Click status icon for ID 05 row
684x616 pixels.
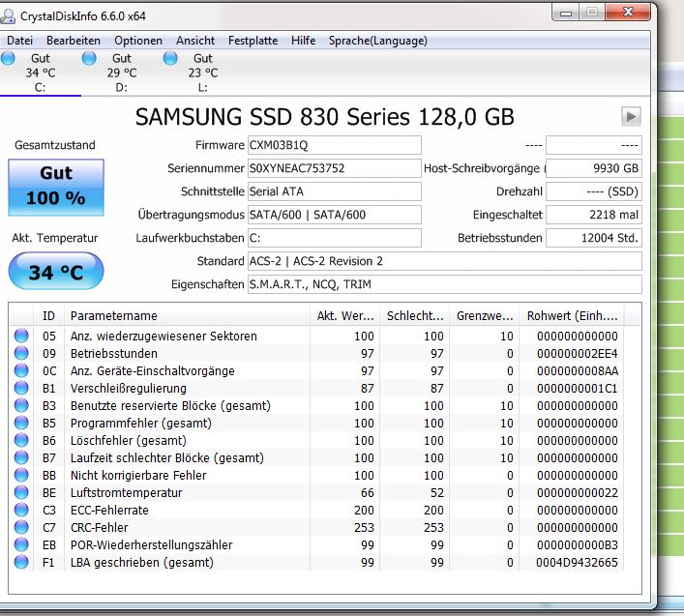(x=21, y=336)
